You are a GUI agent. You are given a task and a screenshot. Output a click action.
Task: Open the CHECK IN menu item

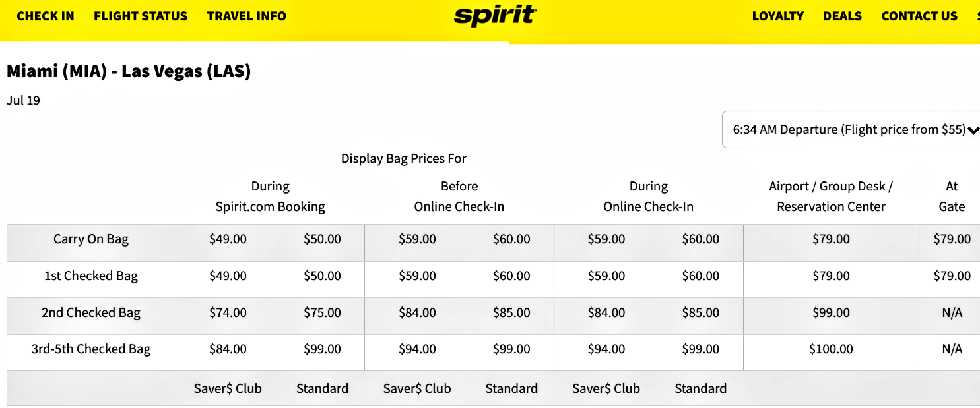46,16
